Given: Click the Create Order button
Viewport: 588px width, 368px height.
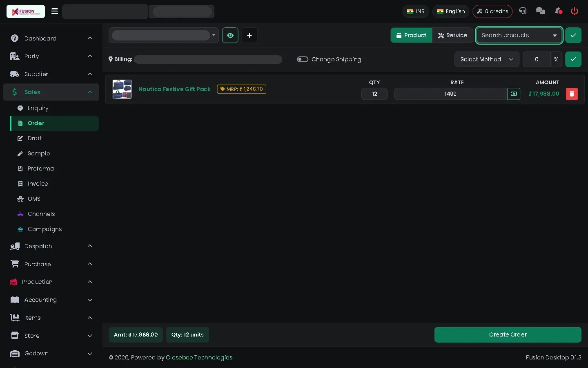Looking at the screenshot, I should point(508,334).
